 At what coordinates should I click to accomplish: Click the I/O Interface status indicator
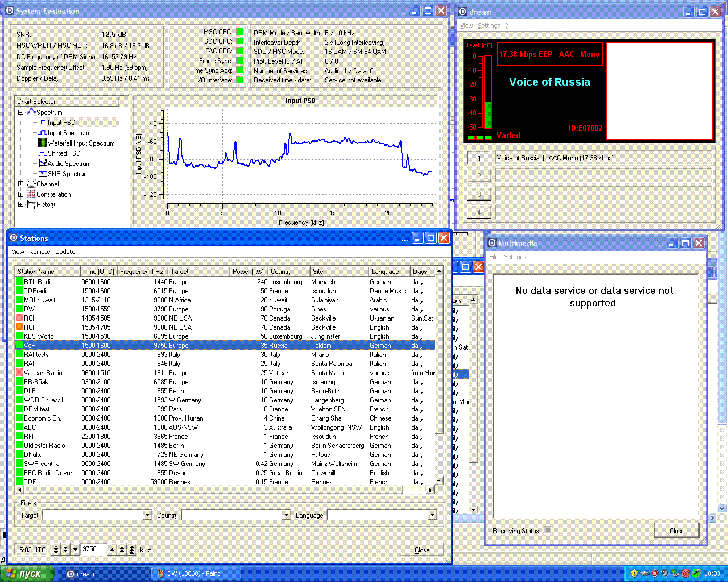[239, 80]
